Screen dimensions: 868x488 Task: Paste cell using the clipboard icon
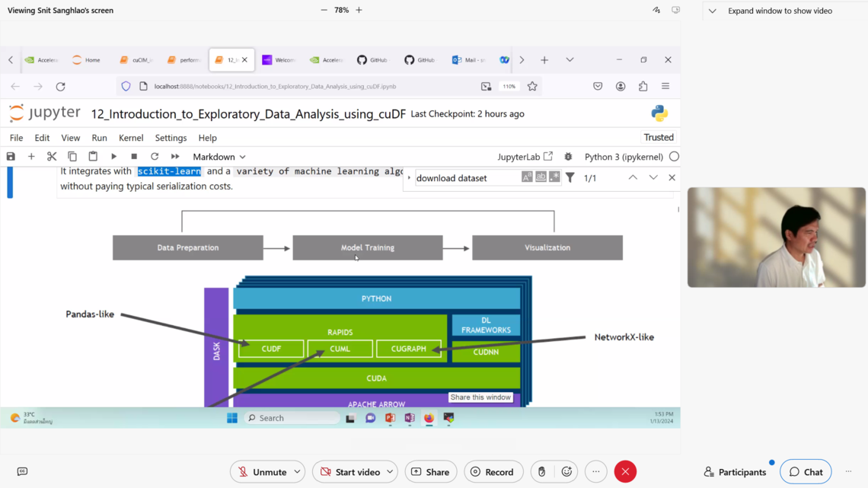pyautogui.click(x=93, y=157)
